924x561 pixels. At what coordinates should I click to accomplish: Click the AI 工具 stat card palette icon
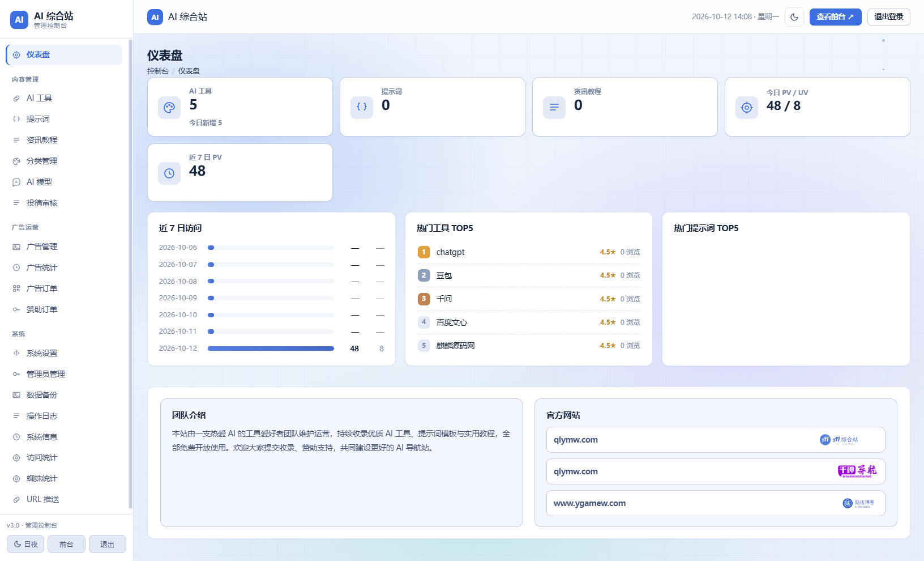[x=169, y=108]
